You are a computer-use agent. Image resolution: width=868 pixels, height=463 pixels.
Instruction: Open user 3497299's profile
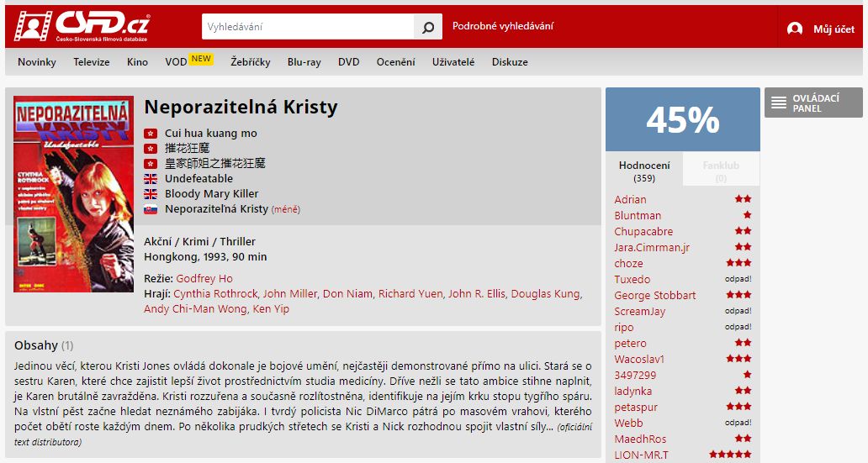click(635, 376)
